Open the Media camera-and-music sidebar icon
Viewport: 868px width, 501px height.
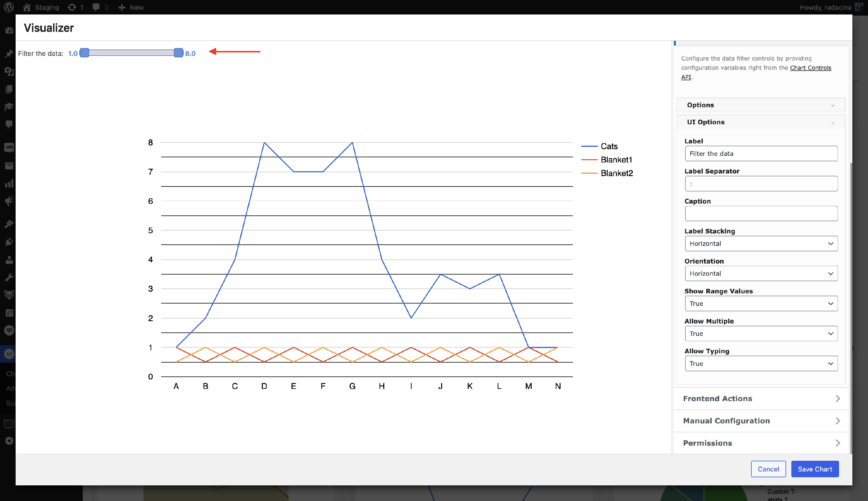9,72
